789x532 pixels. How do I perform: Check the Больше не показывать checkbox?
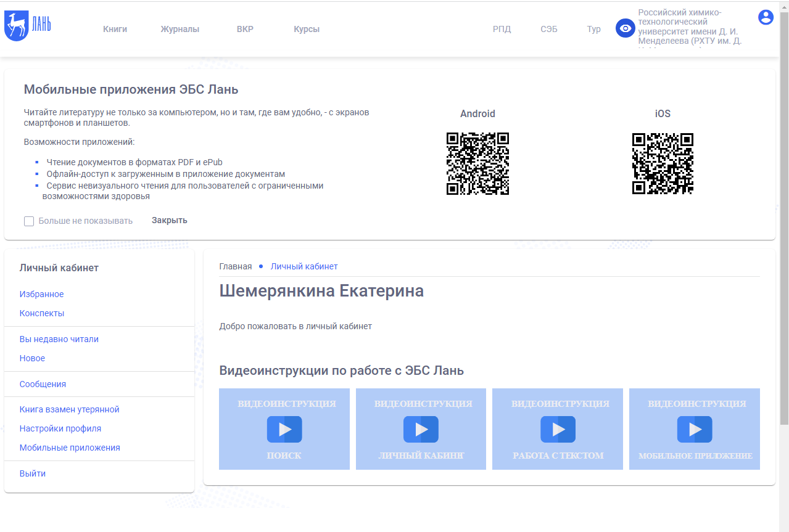coord(29,221)
